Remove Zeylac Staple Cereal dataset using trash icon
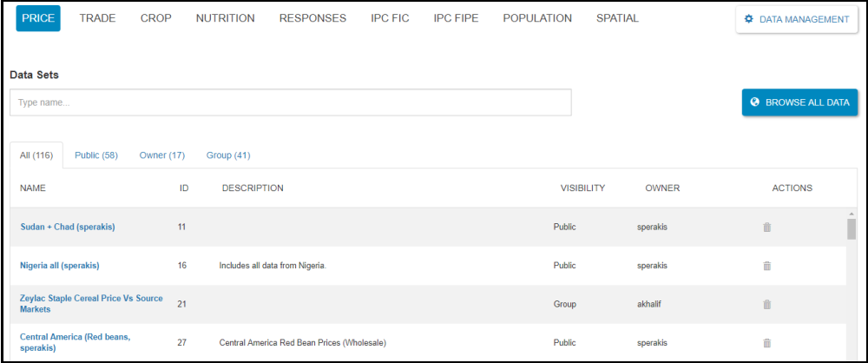Image resolution: width=868 pixels, height=363 pixels. (766, 304)
